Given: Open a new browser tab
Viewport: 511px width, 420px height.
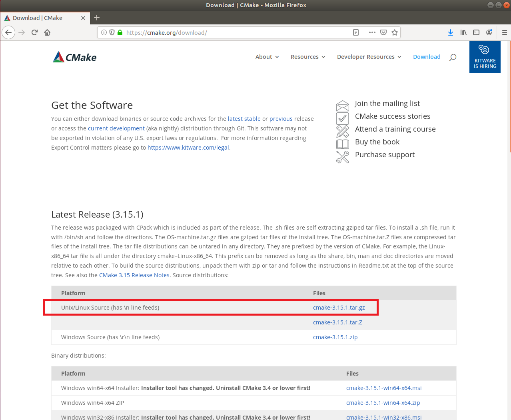Looking at the screenshot, I should (97, 18).
